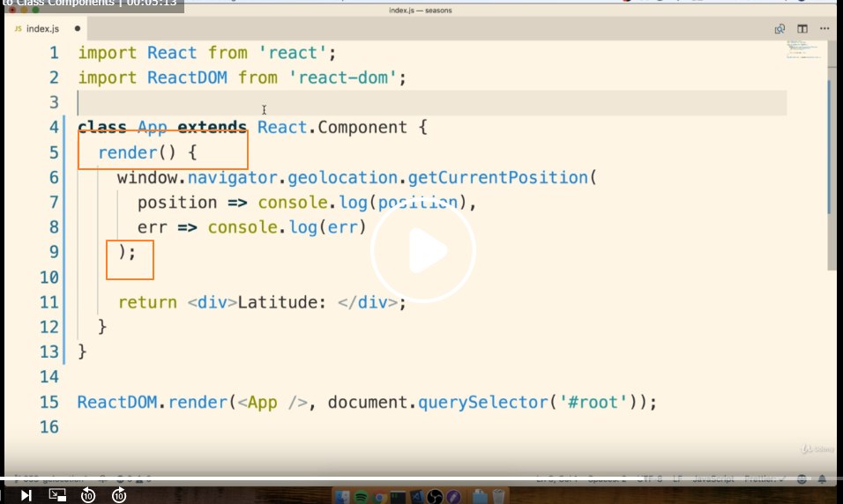The image size is (843, 504).
Task: Click ReactDOM.render on line 15
Action: click(x=153, y=402)
